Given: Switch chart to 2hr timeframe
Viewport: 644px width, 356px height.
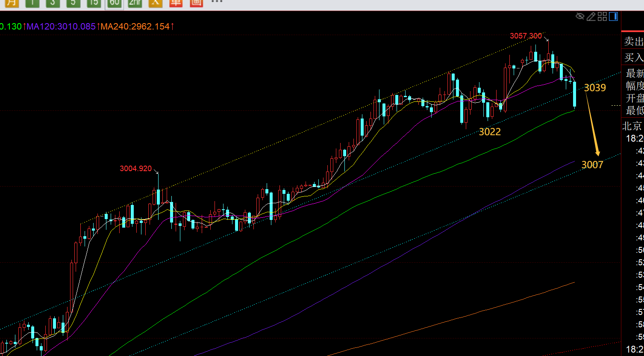Looking at the screenshot, I should point(135,3).
